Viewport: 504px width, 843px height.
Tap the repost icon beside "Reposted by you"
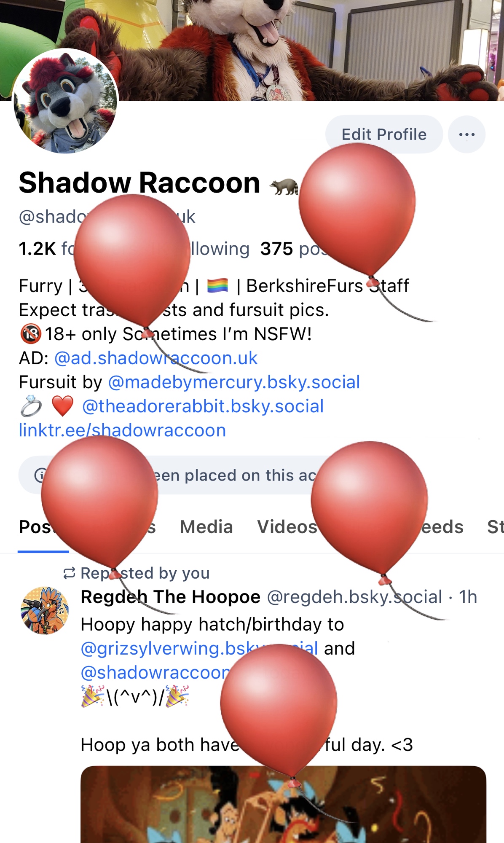tap(69, 573)
